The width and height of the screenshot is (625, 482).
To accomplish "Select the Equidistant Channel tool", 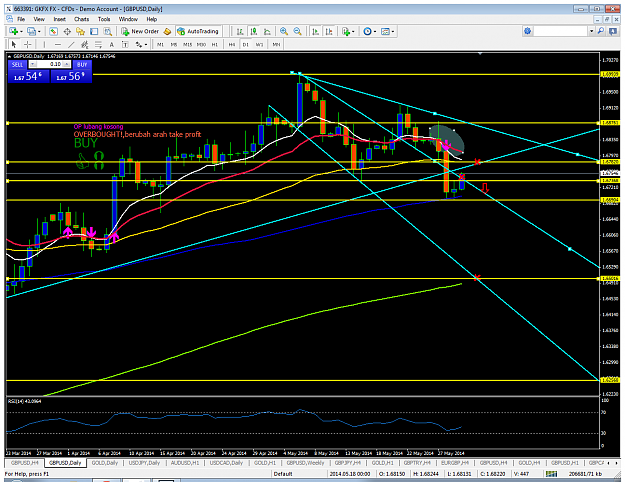I will click(85, 44).
